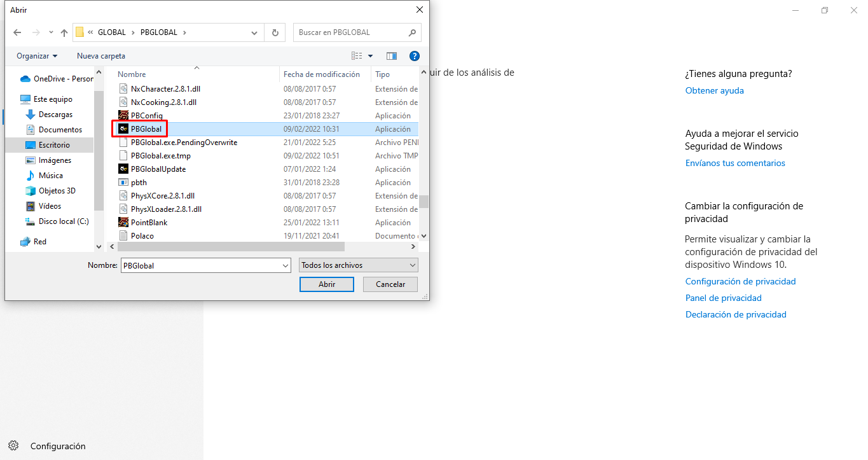Viewport: 868px width, 460px height.
Task: Click the file list horizontal scrollbar
Action: point(231,246)
